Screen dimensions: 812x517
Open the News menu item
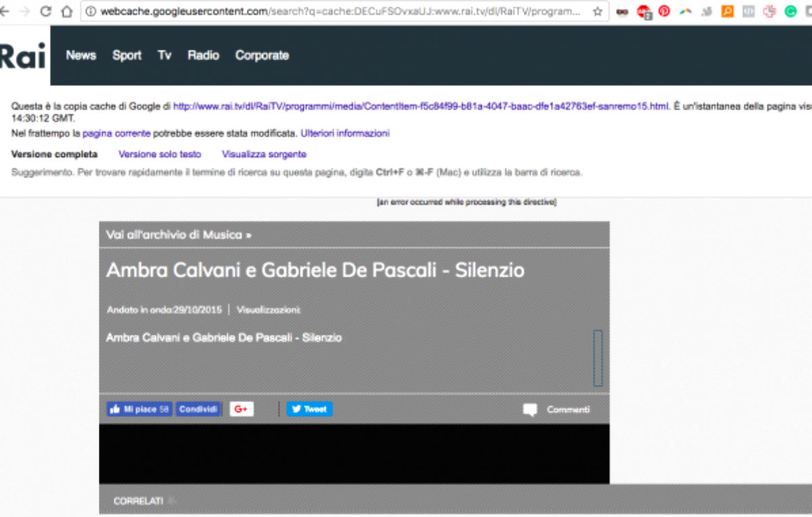coord(81,55)
